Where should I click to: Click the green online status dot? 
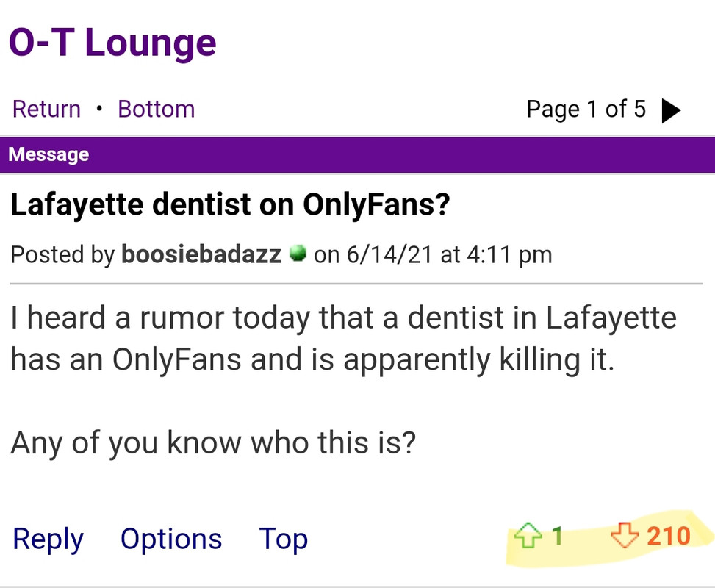pyautogui.click(x=298, y=254)
